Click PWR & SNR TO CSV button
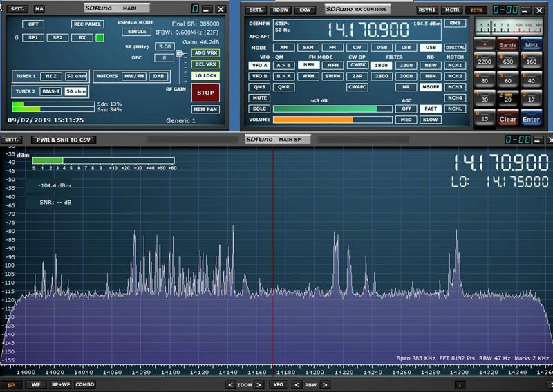 click(x=64, y=140)
